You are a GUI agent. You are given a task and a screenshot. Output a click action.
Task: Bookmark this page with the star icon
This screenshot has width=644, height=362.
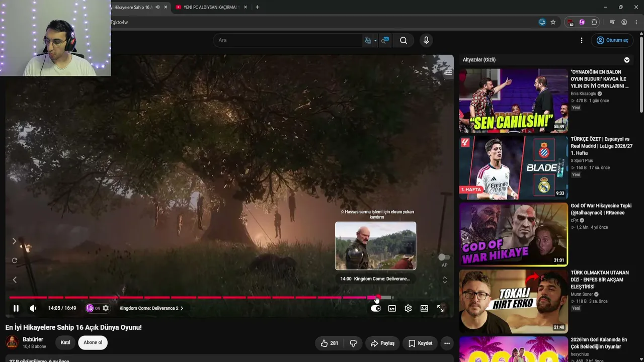tap(553, 22)
